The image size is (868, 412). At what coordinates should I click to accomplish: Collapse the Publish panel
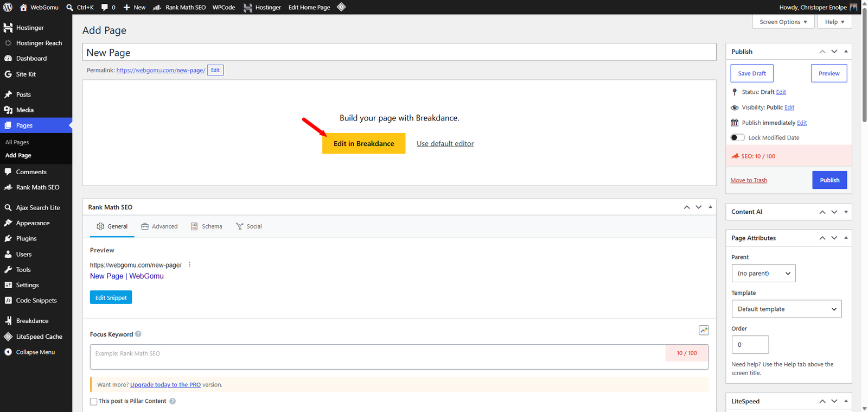coord(846,52)
